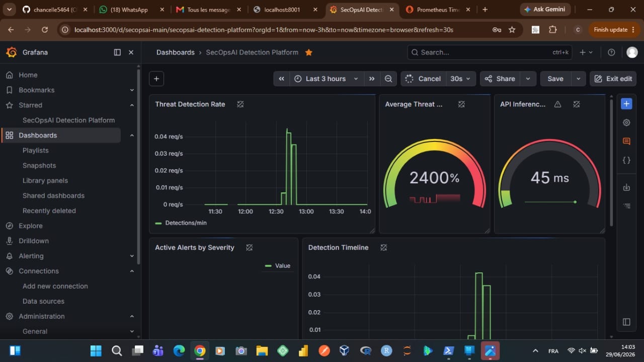Open Starred section in sidebar
Screen dimensions: 644x362
point(31,105)
